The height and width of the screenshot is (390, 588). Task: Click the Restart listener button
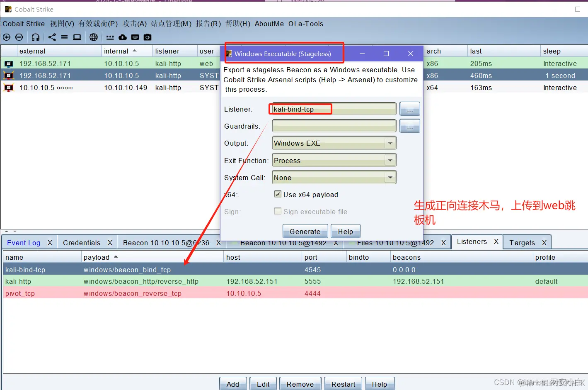coord(343,384)
